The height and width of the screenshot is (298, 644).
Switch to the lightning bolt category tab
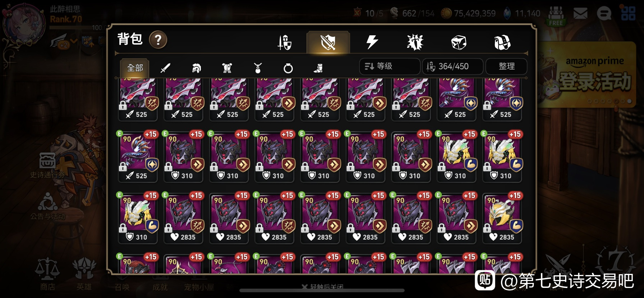coord(372,42)
